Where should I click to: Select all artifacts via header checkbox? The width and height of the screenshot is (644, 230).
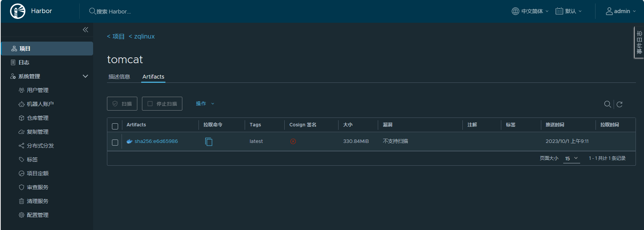115,126
